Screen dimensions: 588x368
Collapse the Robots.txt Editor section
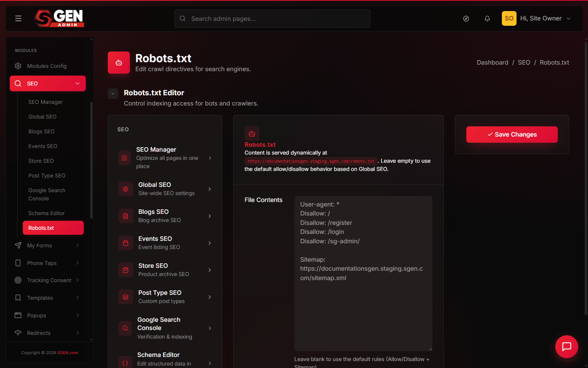(113, 94)
